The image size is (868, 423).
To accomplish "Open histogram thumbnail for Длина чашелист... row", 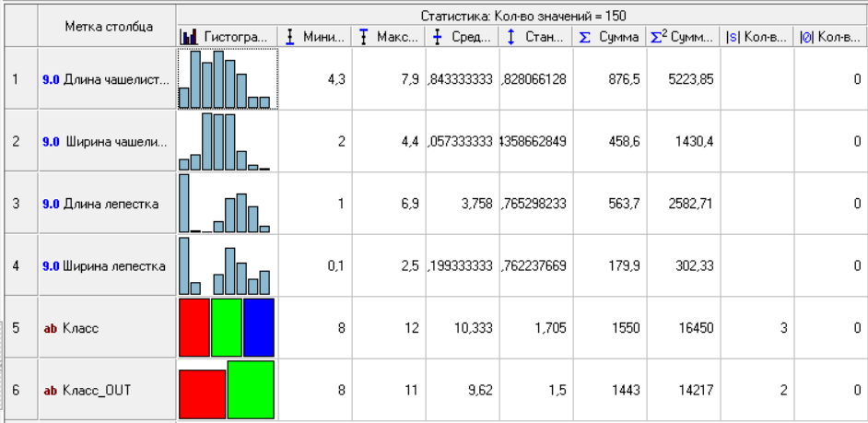I will (x=228, y=78).
